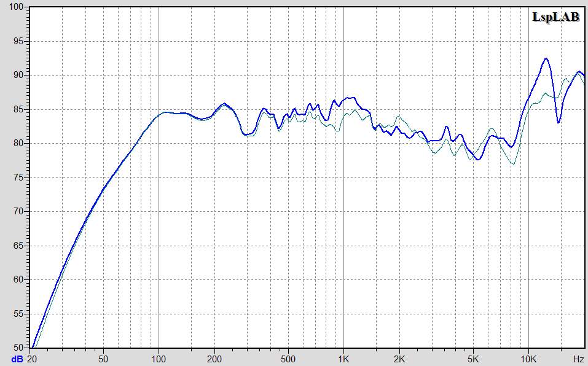Select the dB axis unit label

(x=17, y=359)
